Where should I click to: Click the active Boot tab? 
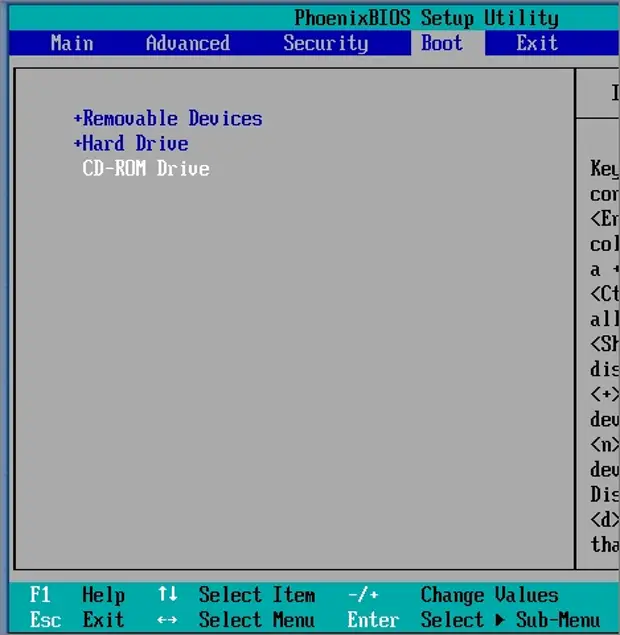tap(441, 43)
